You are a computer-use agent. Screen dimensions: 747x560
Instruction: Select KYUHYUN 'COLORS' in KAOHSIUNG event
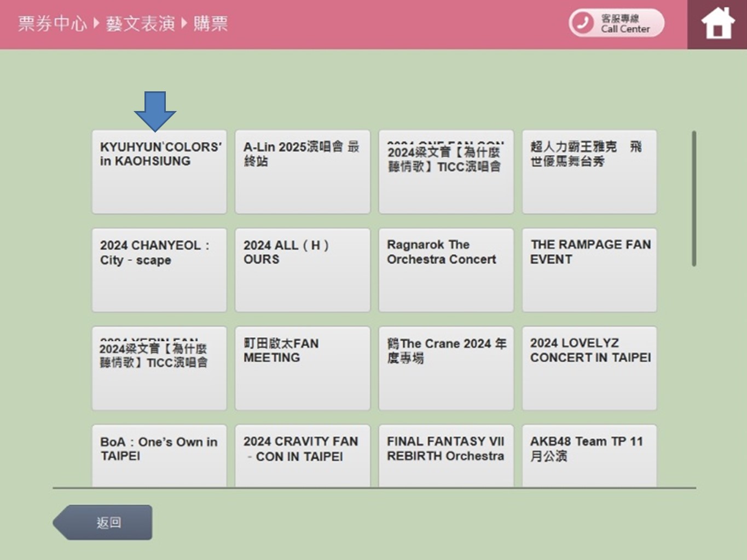[x=159, y=172]
